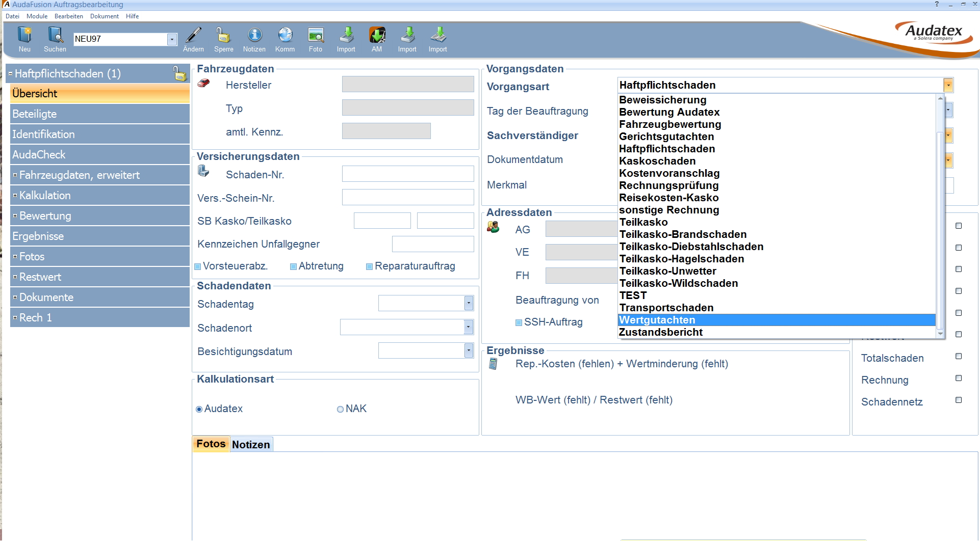Image resolution: width=980 pixels, height=541 pixels.
Task: Click the Import icon right of AM
Action: click(x=407, y=35)
